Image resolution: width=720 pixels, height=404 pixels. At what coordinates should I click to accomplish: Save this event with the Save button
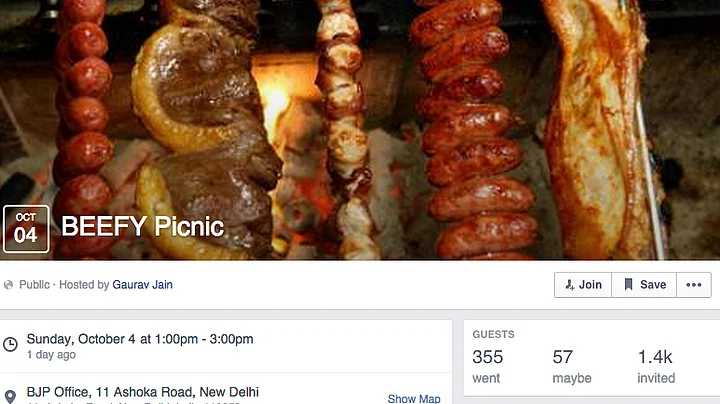tap(644, 285)
